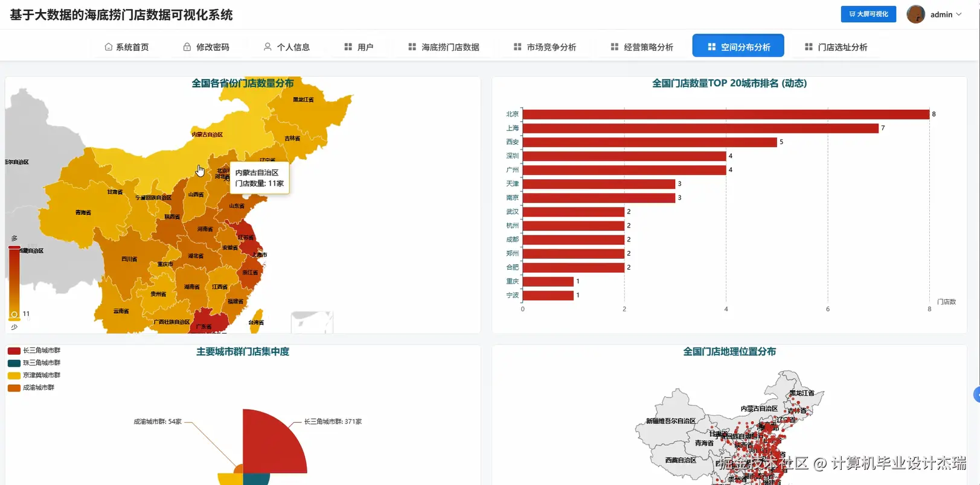Click 山西省 on the province map
The image size is (980, 485).
(x=196, y=195)
